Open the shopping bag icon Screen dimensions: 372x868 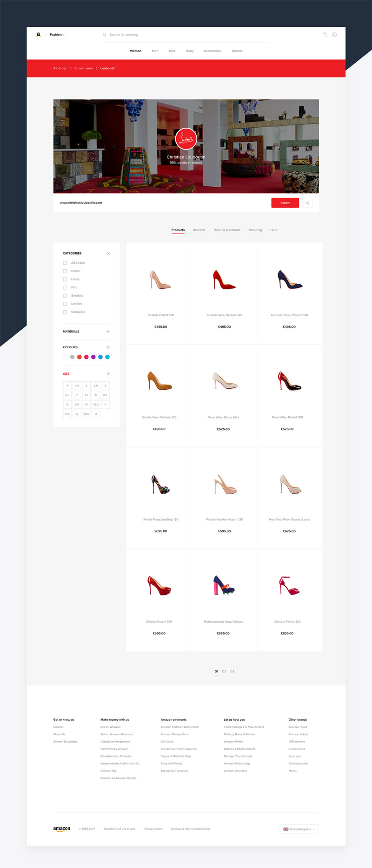[325, 35]
